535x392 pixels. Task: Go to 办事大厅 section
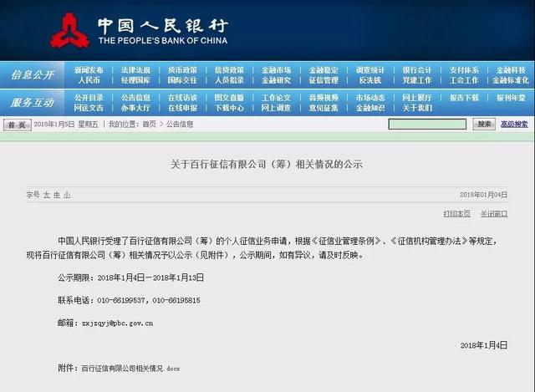point(135,108)
